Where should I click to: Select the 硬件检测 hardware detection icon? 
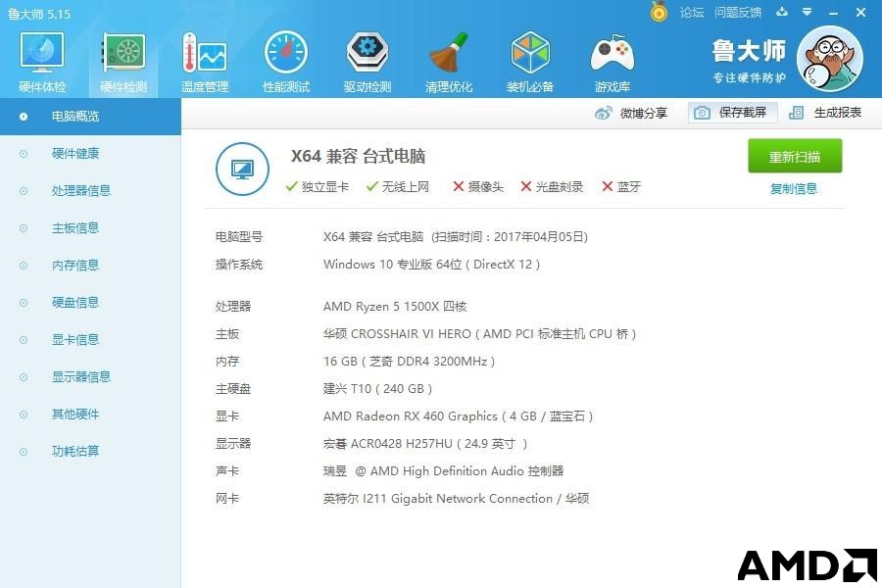coord(123,63)
